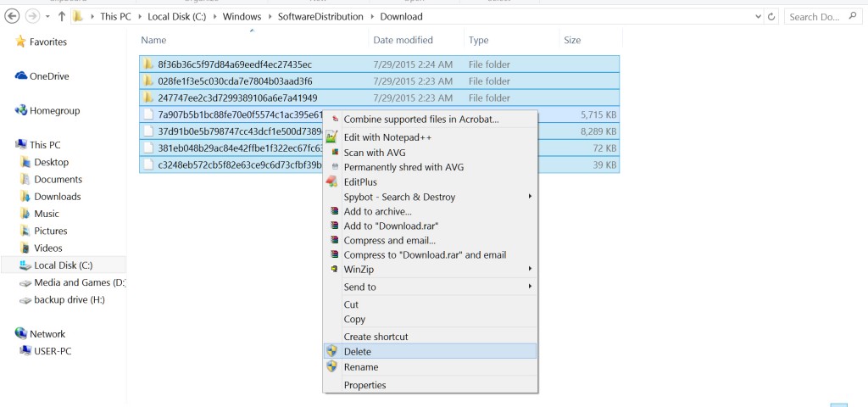Choose Rename in context menu

pyautogui.click(x=430, y=367)
